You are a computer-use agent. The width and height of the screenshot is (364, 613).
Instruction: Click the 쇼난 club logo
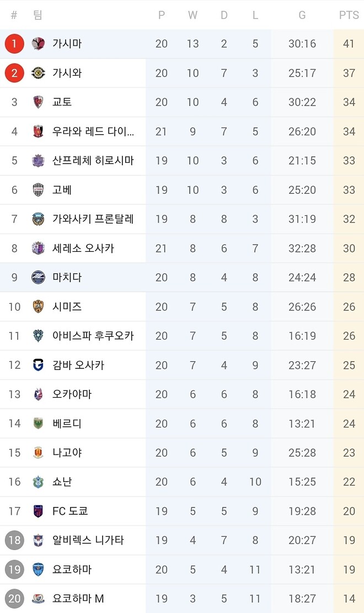tap(38, 482)
